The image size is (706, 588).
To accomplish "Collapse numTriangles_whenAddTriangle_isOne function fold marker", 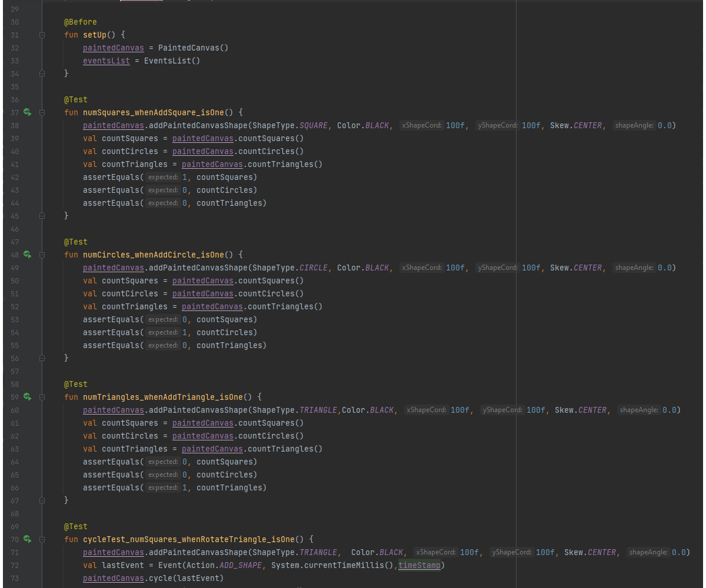I will 42,397.
